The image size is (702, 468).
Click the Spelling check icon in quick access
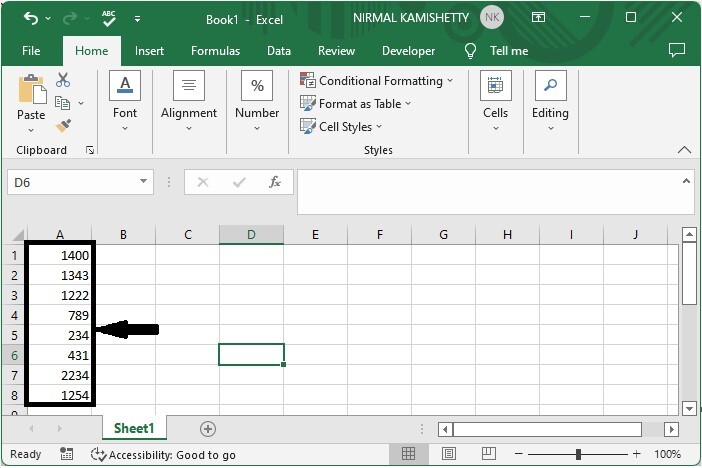[x=108, y=18]
